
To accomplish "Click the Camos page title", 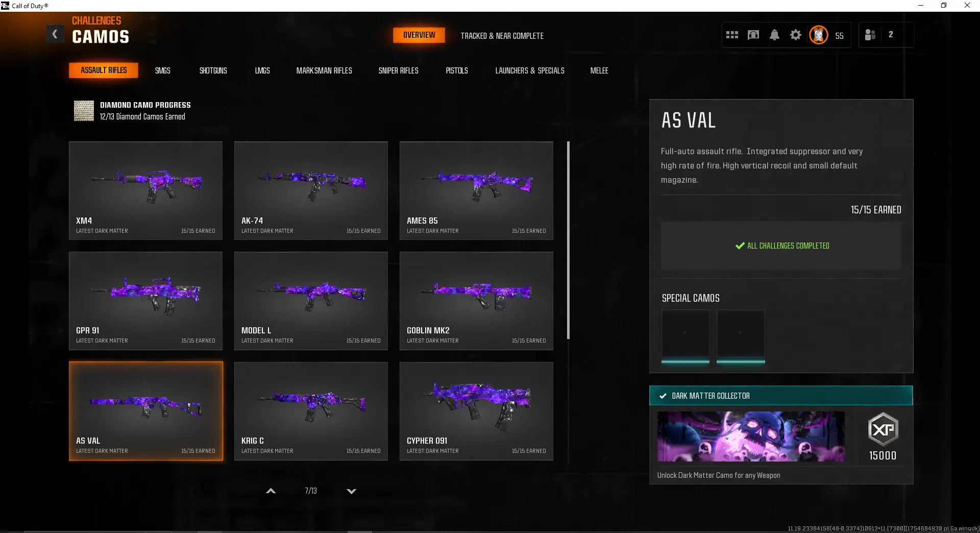I will 101,37.
